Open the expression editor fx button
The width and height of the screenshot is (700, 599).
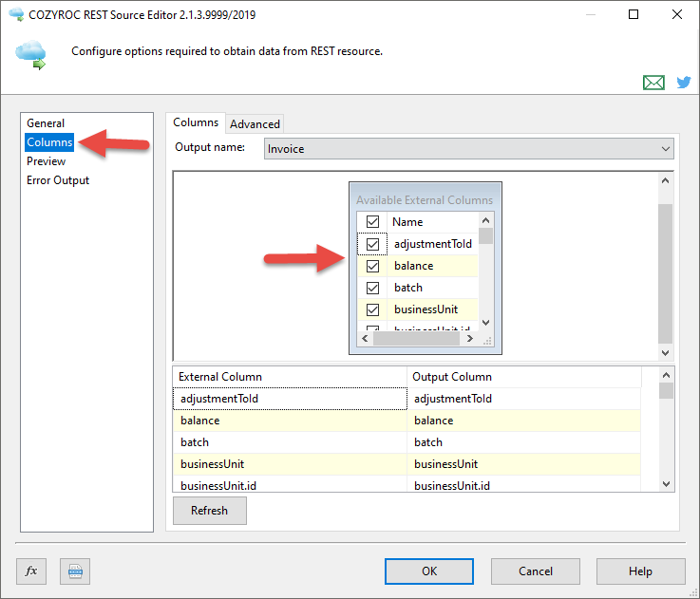click(31, 571)
